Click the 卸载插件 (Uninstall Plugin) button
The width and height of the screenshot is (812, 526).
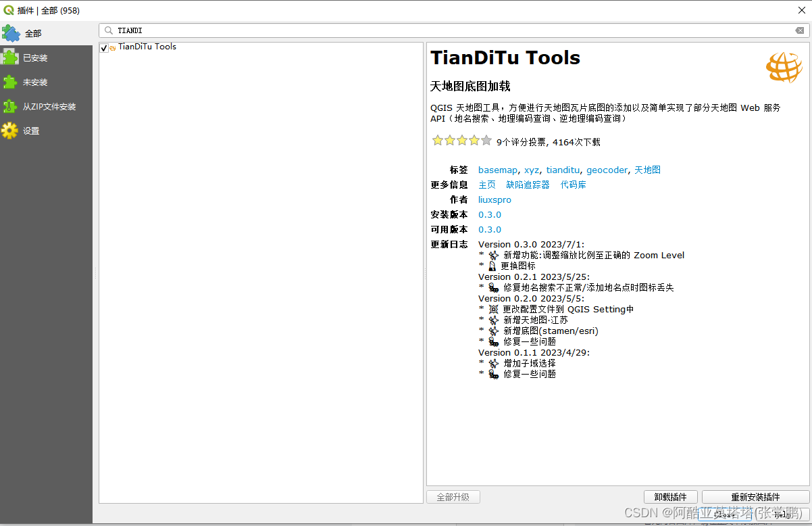tap(670, 496)
